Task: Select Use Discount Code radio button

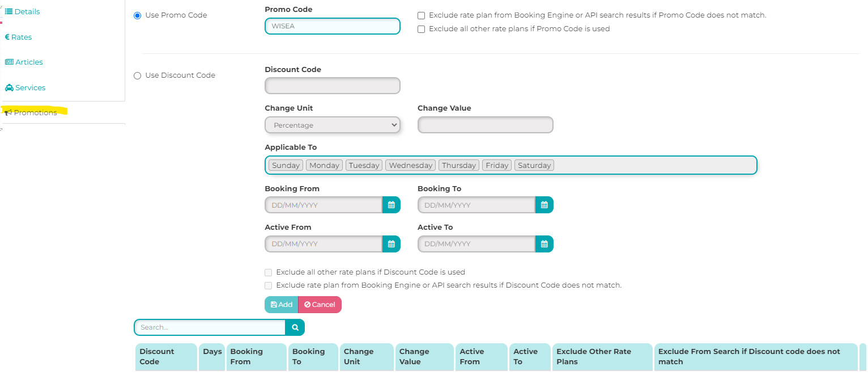Action: [137, 75]
